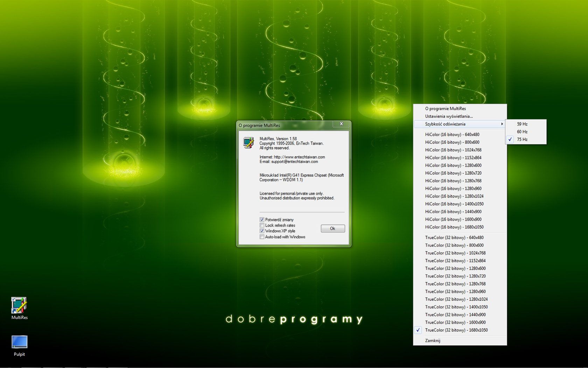This screenshot has width=588, height=368.
Task: Choose HiColor (16 bitowy) - 1024x768
Action: [x=460, y=150]
